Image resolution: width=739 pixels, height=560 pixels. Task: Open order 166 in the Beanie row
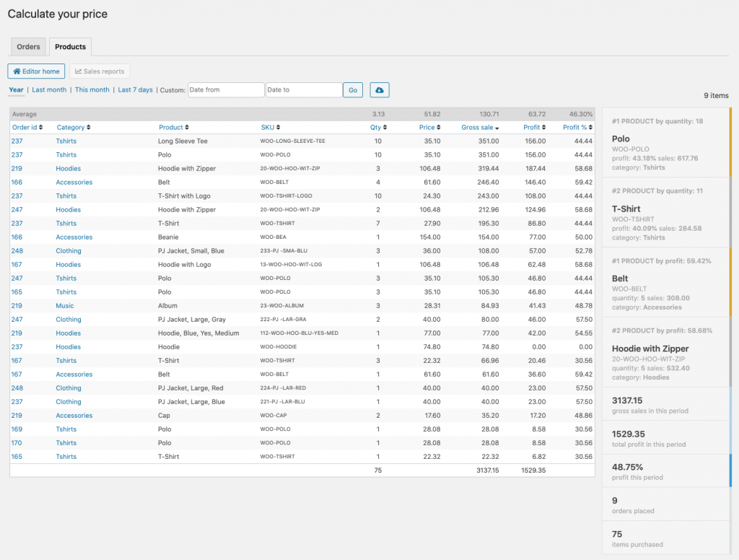pyautogui.click(x=17, y=237)
